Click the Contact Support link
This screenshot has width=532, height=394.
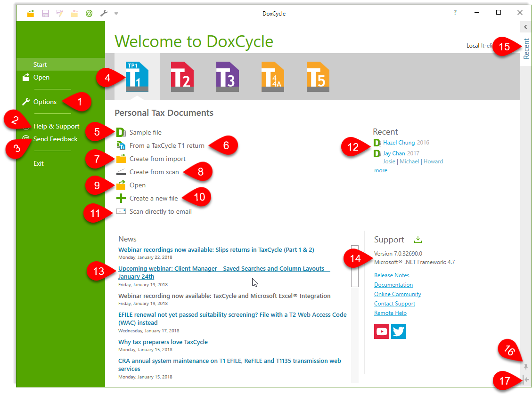[394, 304]
